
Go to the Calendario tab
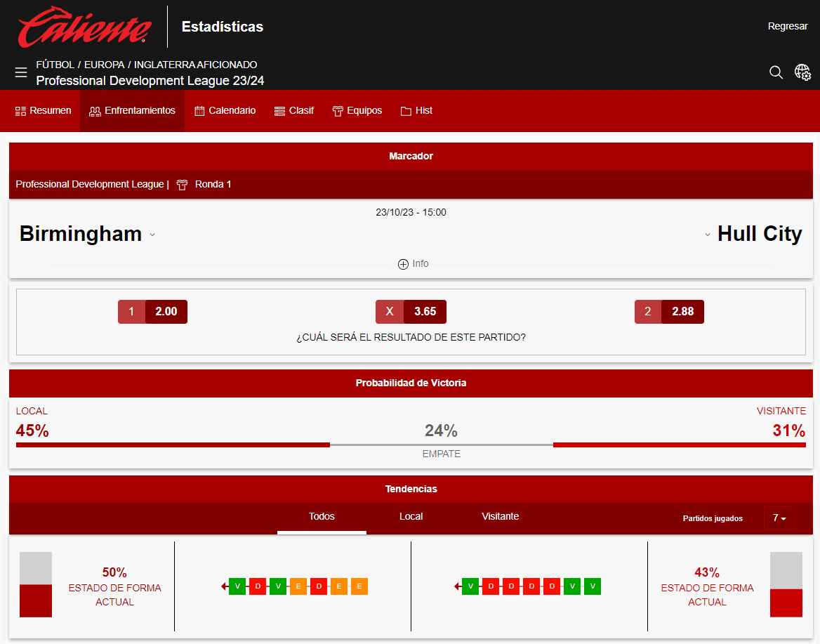click(x=225, y=111)
